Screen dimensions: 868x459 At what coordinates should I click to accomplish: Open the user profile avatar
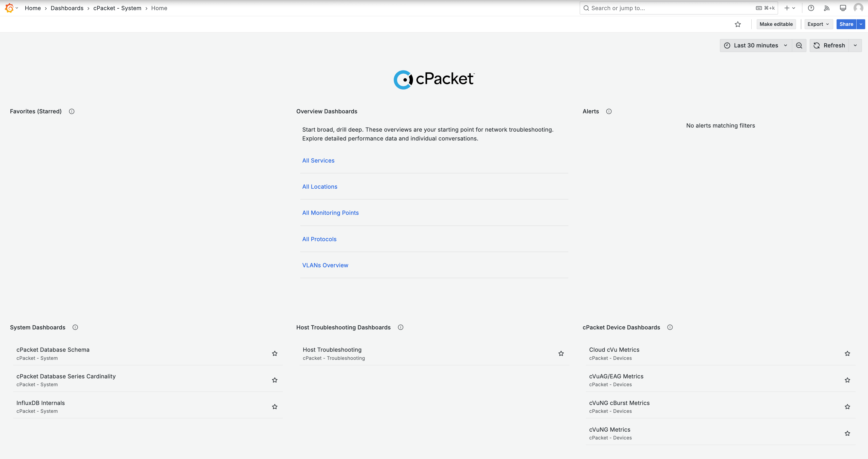[x=858, y=8]
